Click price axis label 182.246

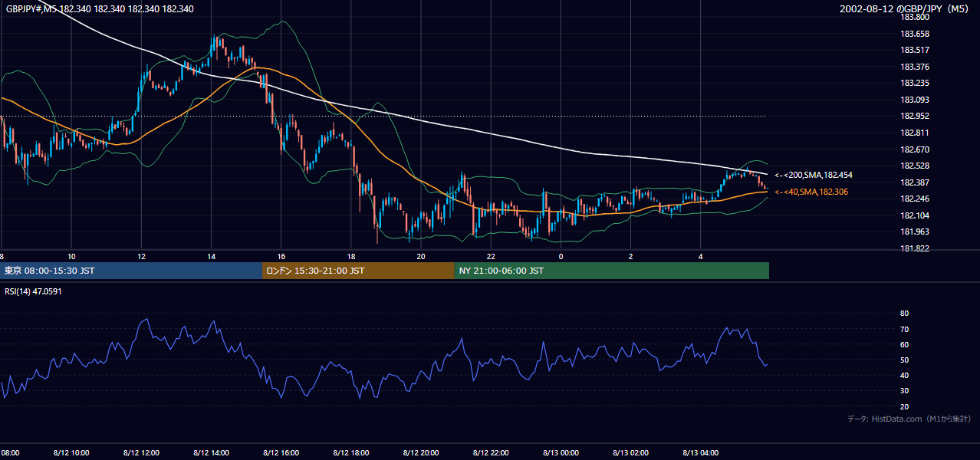click(915, 199)
